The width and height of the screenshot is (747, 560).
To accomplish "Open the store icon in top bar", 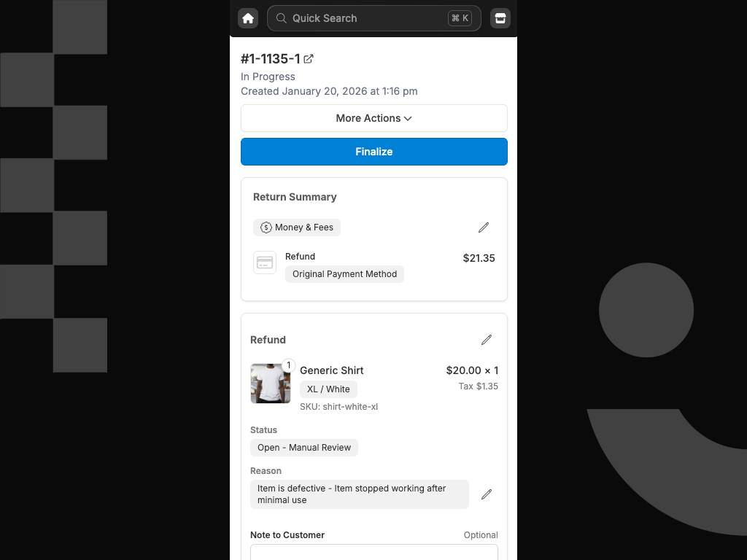I will click(500, 18).
